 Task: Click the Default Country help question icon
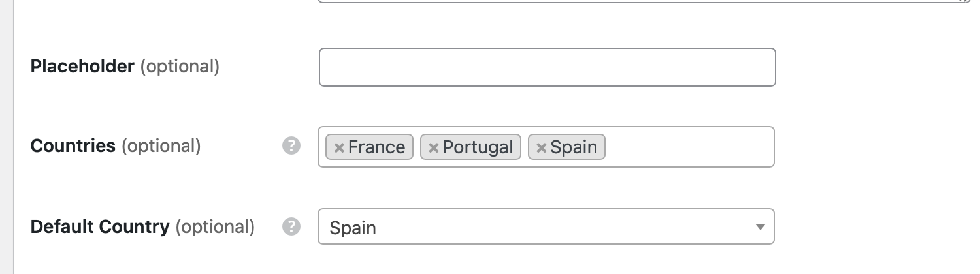(x=291, y=227)
